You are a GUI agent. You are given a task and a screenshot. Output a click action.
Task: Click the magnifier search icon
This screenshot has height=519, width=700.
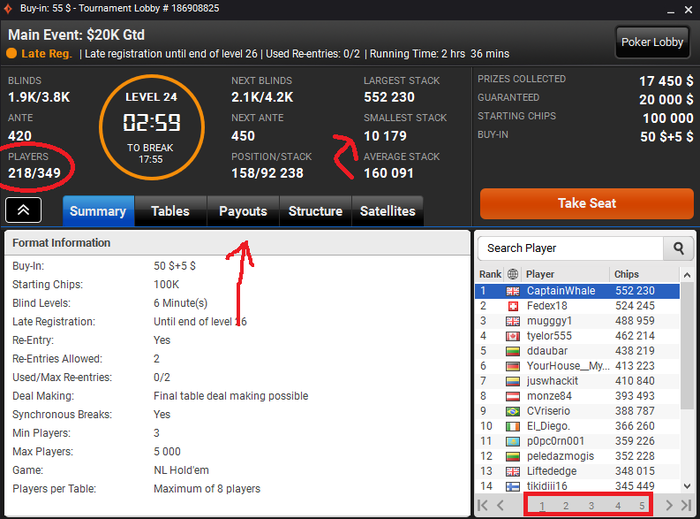point(679,248)
